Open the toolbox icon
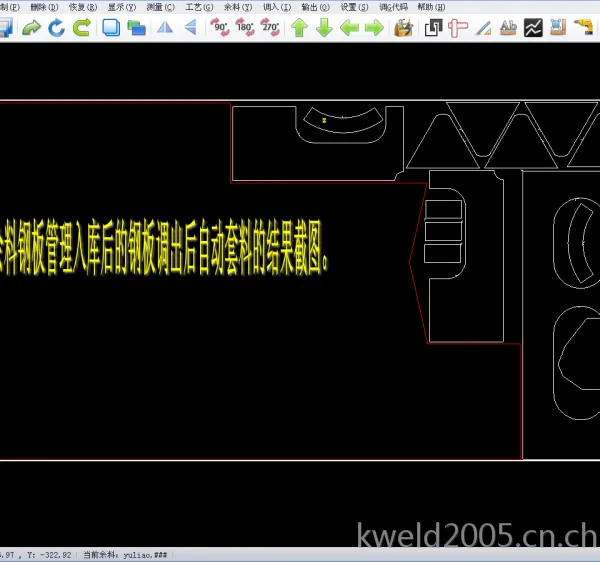The height and width of the screenshot is (562, 600). [404, 28]
